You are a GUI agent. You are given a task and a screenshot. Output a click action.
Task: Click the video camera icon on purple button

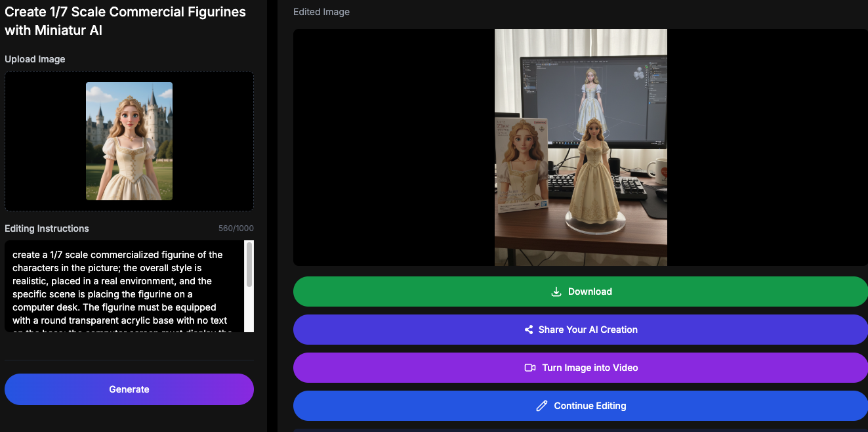[531, 368]
